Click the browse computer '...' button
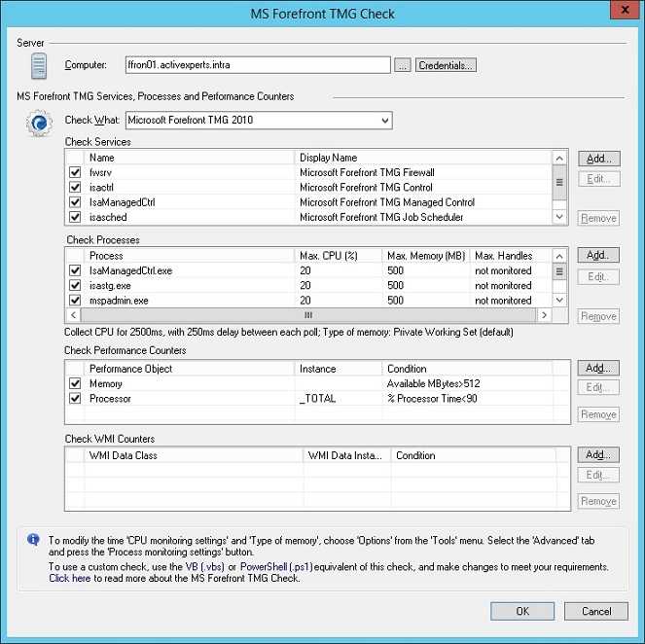Screen dimensions: 645x644 pos(403,65)
